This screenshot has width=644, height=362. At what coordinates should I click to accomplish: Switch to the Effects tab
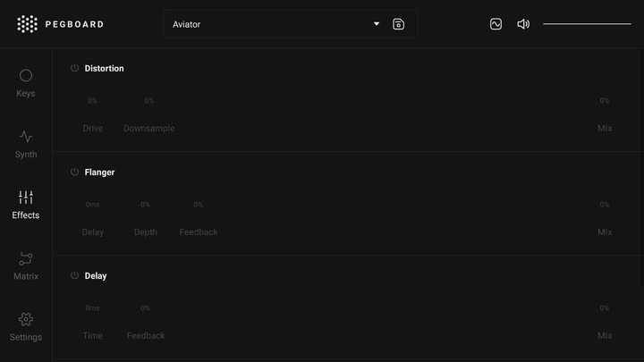click(26, 204)
